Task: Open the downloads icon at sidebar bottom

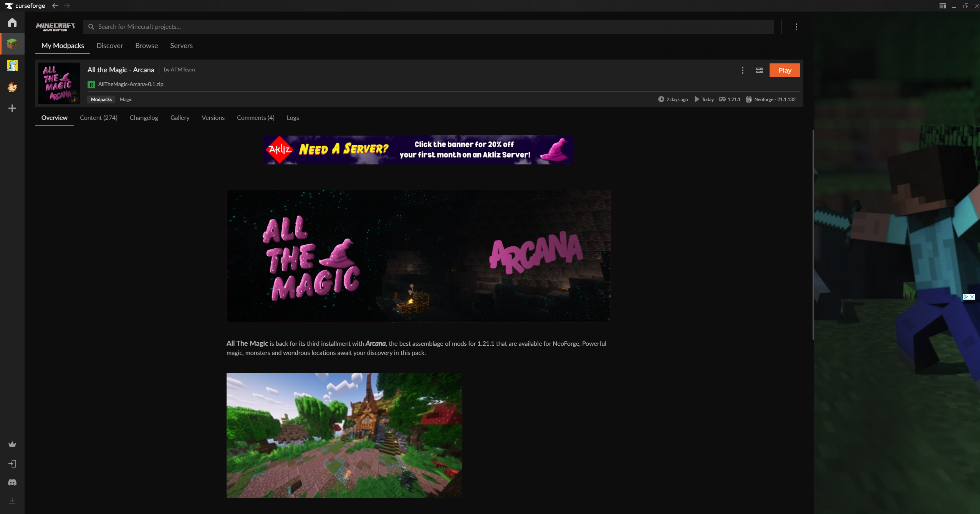Action: coord(12,501)
